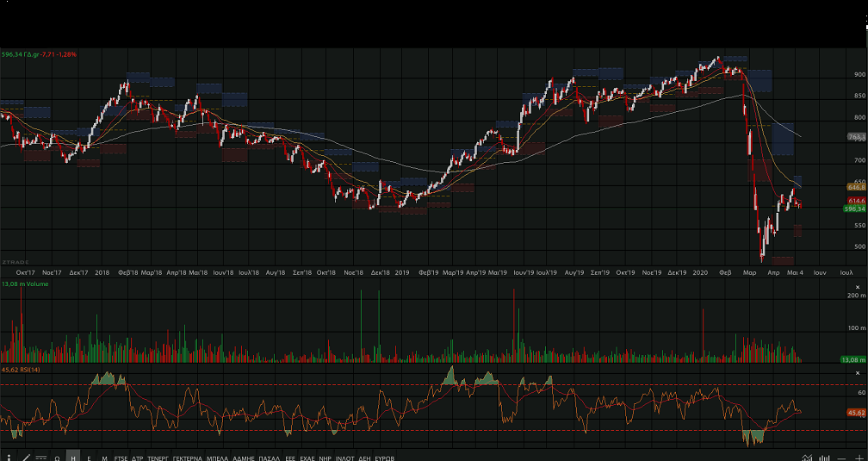This screenshot has height=461, width=868.
Task: Select the line drawing tool
Action: click(25, 457)
